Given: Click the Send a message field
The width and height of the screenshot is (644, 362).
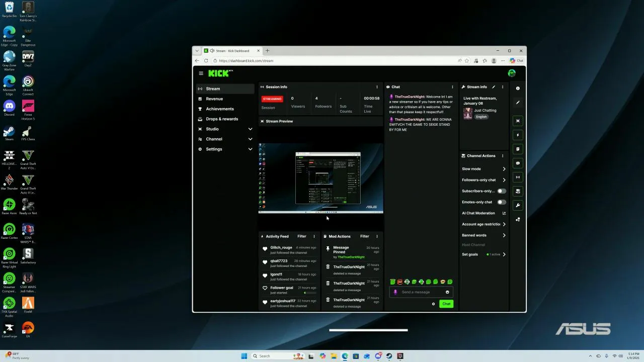Looking at the screenshot, I should coord(422,292).
